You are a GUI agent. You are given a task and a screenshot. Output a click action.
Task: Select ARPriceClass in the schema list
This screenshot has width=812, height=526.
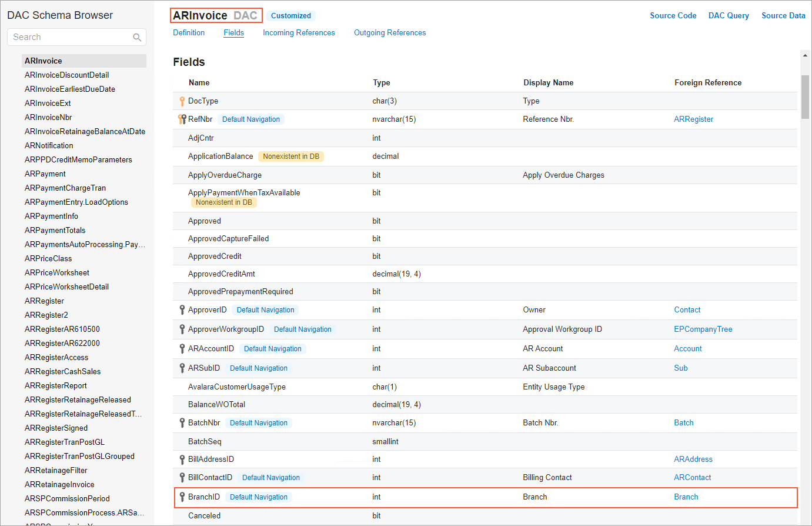(48, 259)
